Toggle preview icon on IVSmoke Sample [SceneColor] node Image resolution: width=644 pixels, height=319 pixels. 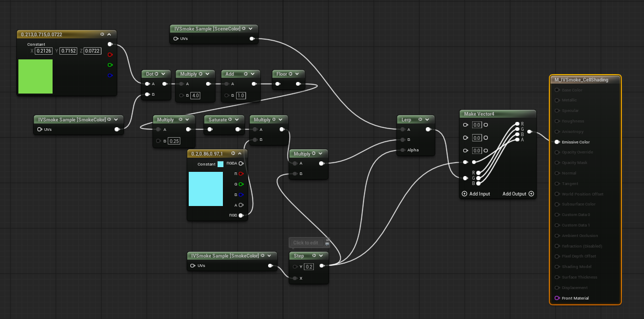(x=243, y=29)
